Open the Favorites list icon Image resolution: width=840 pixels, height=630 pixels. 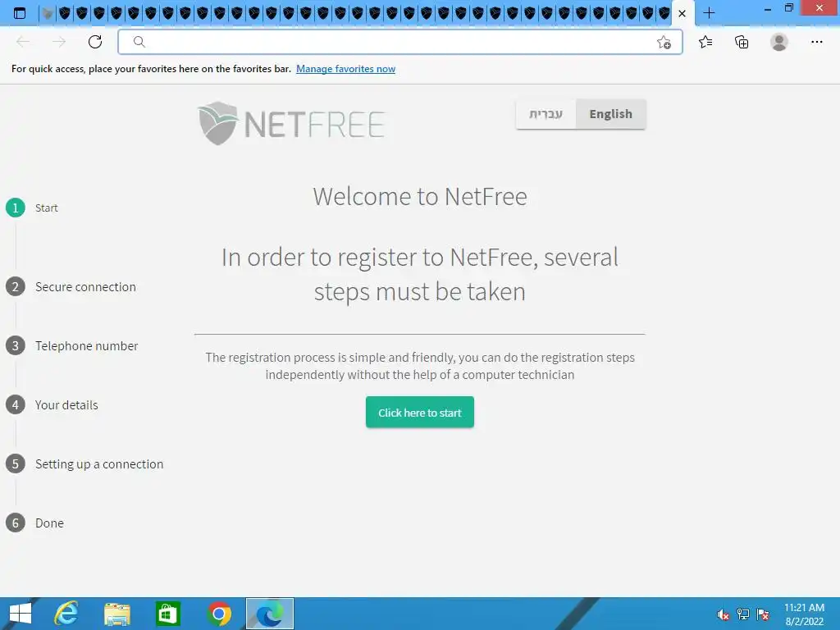[705, 42]
